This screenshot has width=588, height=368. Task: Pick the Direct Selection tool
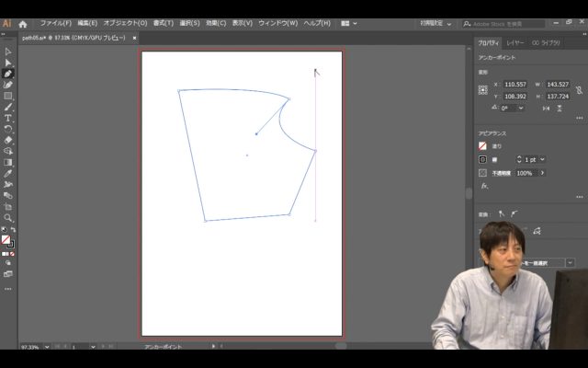pyautogui.click(x=8, y=63)
